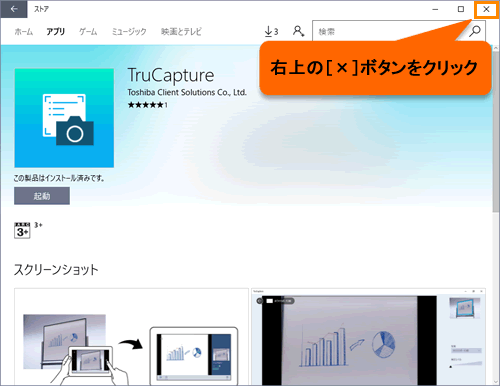Click the five-star rating
Image resolution: width=500 pixels, height=386 pixels.
[x=147, y=105]
